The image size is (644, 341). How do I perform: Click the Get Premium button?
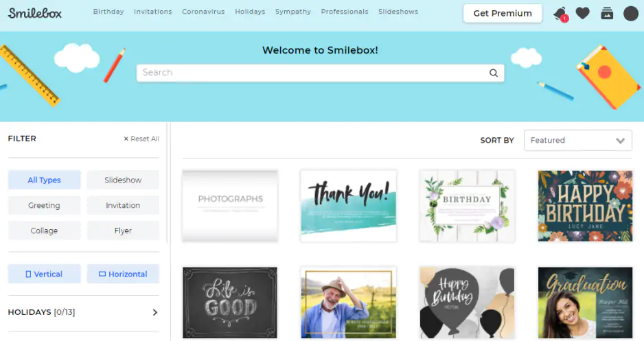[x=503, y=13]
